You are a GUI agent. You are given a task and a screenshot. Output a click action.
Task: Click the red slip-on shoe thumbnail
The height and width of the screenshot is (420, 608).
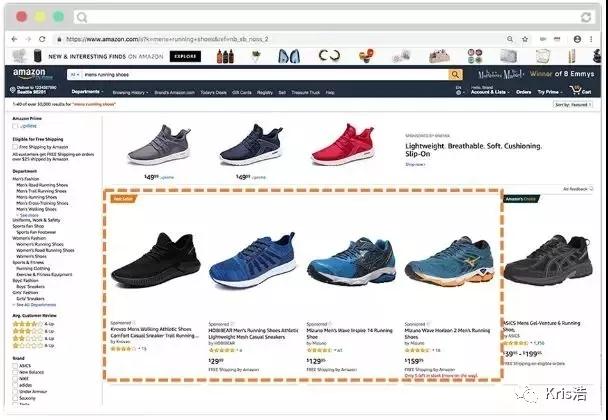point(343,144)
